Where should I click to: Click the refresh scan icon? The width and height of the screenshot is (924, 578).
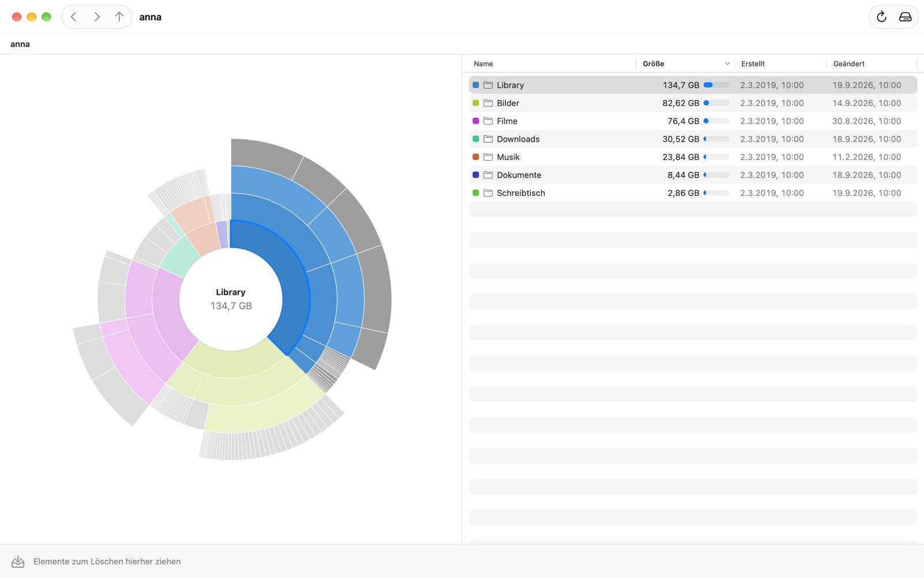click(881, 17)
